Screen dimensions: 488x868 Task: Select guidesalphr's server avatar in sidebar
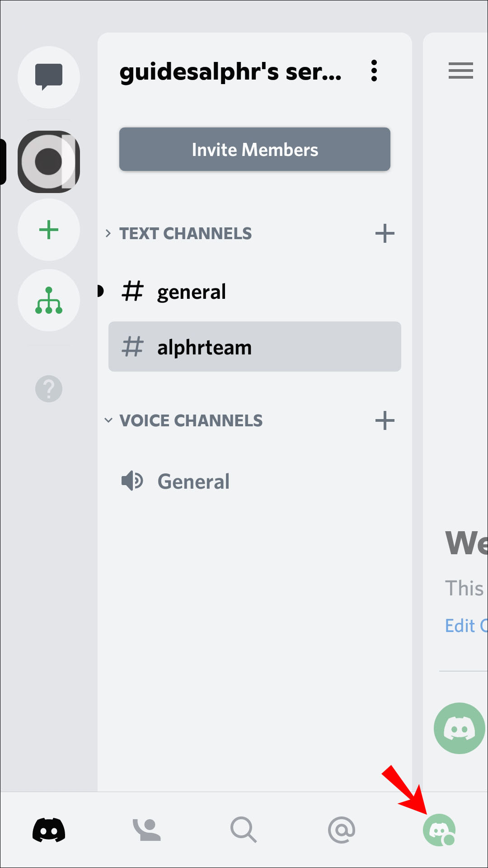[x=49, y=161]
